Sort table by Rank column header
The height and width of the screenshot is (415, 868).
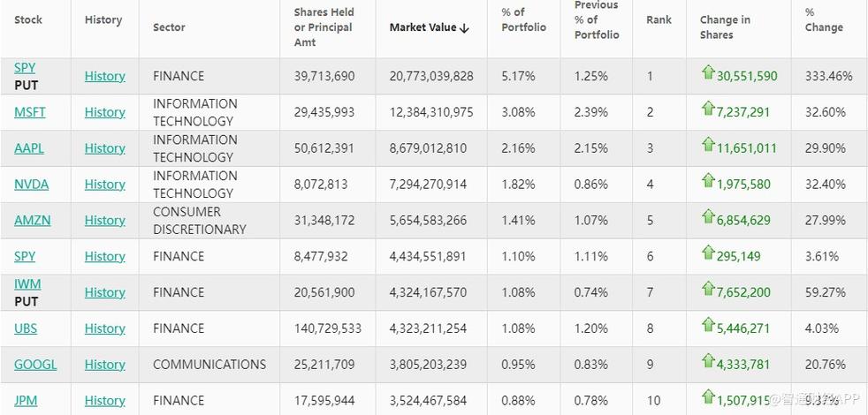point(659,19)
